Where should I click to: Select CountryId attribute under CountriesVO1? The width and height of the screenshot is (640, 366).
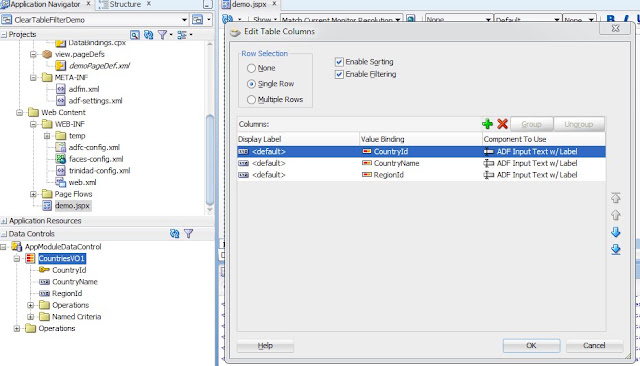click(69, 270)
